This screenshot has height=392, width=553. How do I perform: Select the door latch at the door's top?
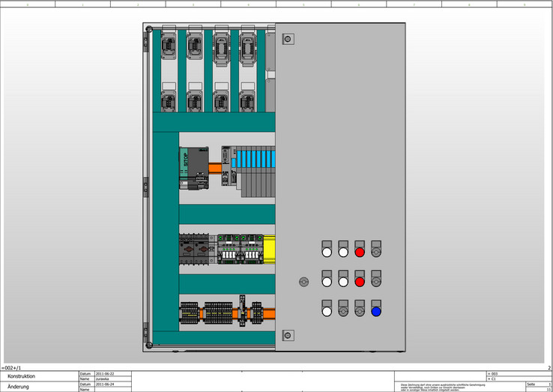tap(286, 38)
